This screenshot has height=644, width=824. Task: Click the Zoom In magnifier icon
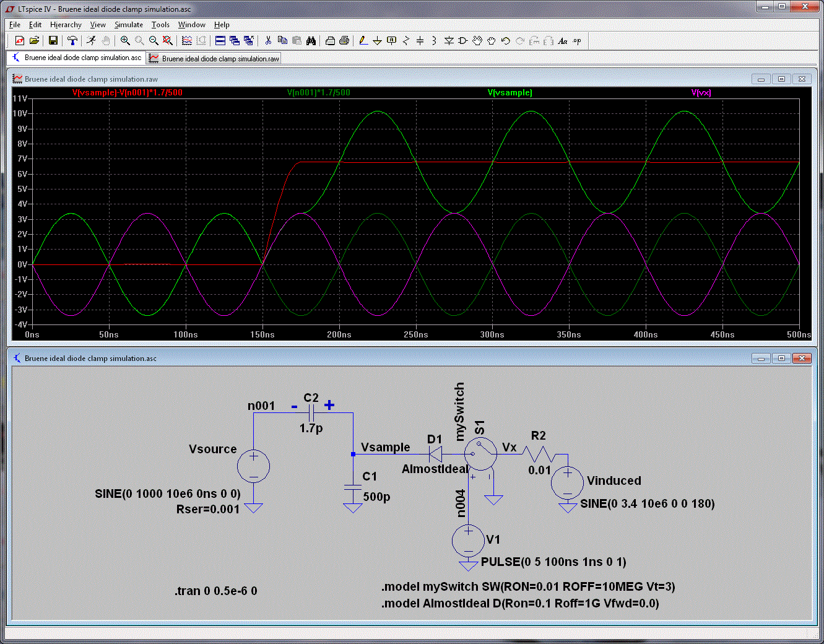click(125, 41)
